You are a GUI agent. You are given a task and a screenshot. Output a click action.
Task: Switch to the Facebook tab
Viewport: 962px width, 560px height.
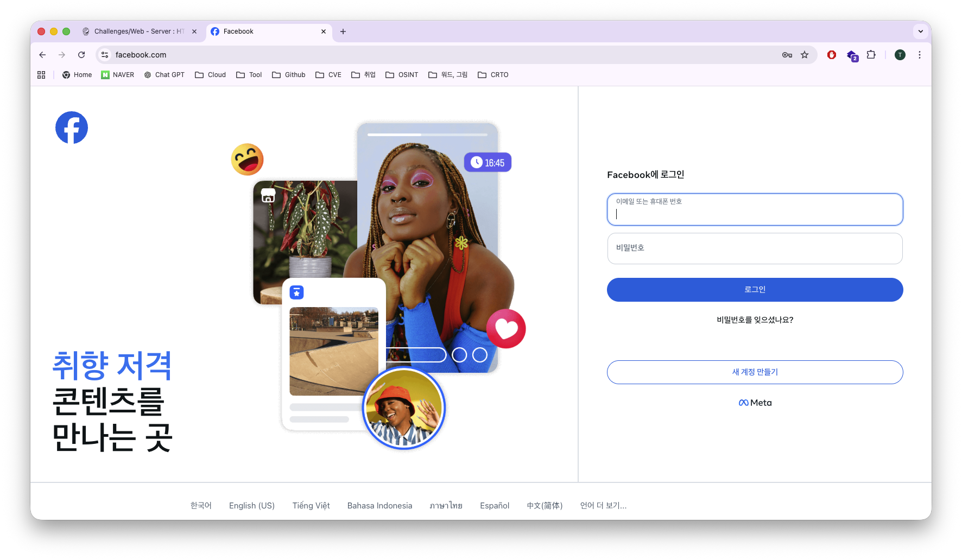point(269,31)
